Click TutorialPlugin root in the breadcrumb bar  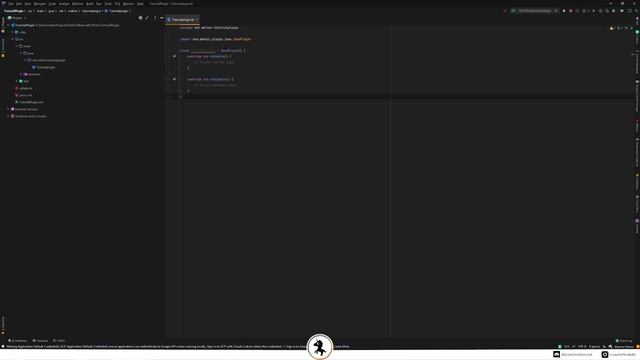(13, 11)
